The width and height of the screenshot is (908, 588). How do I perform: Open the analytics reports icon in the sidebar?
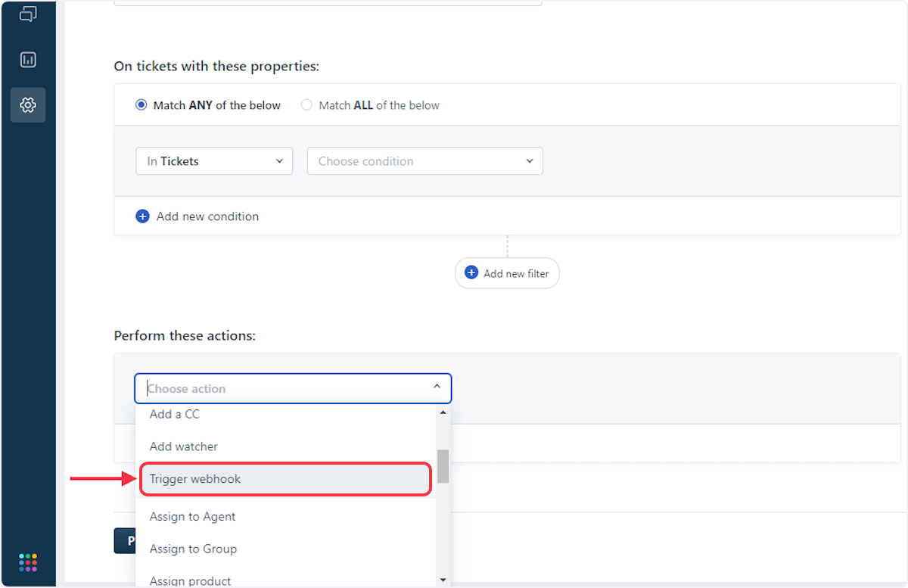(28, 59)
